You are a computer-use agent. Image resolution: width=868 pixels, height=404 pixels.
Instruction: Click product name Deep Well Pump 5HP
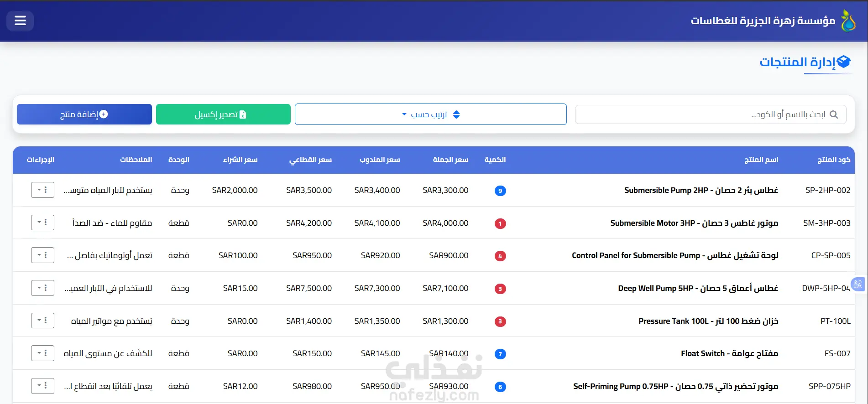coord(698,288)
